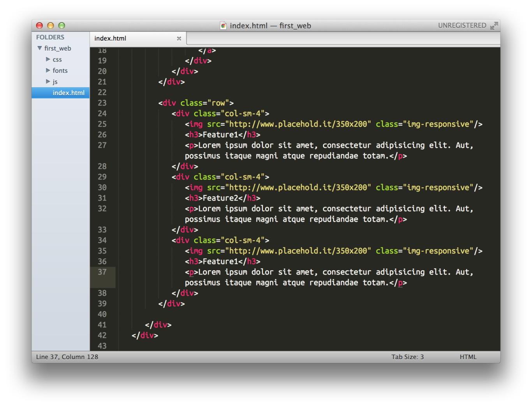The width and height of the screenshot is (532, 407).
Task: Click line number 23 in the gutter
Action: pyautogui.click(x=102, y=103)
